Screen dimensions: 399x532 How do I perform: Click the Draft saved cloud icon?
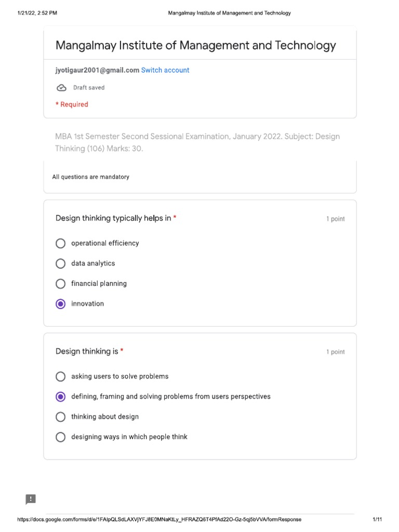[x=61, y=88]
